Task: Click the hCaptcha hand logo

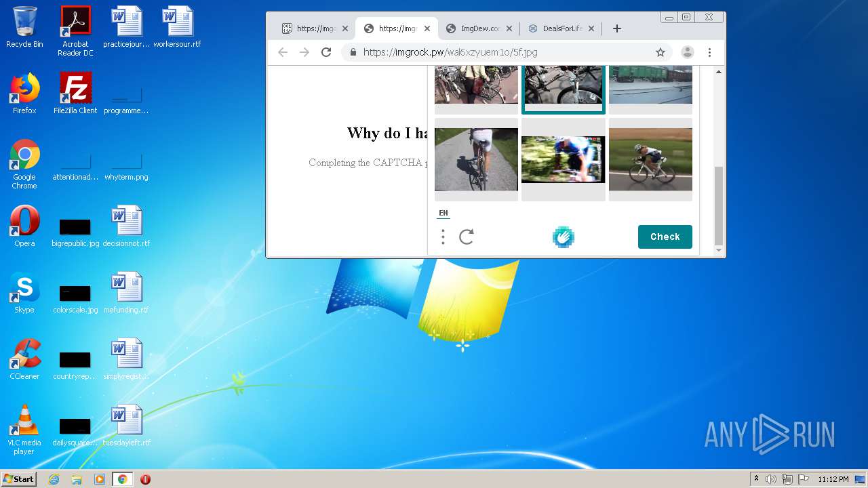Action: 564,237
